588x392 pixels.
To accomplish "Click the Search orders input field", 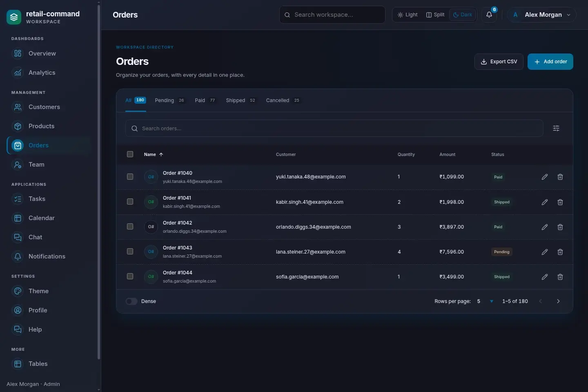I will [334, 128].
